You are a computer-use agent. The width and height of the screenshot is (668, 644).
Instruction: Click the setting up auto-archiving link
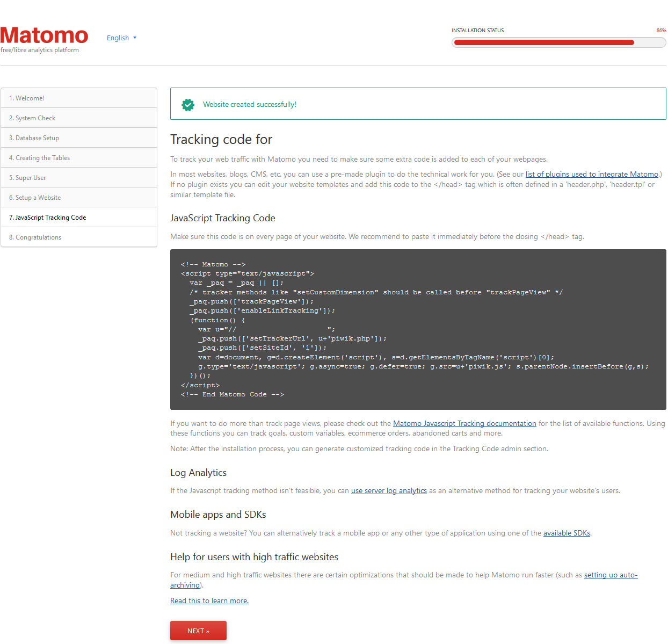611,575
